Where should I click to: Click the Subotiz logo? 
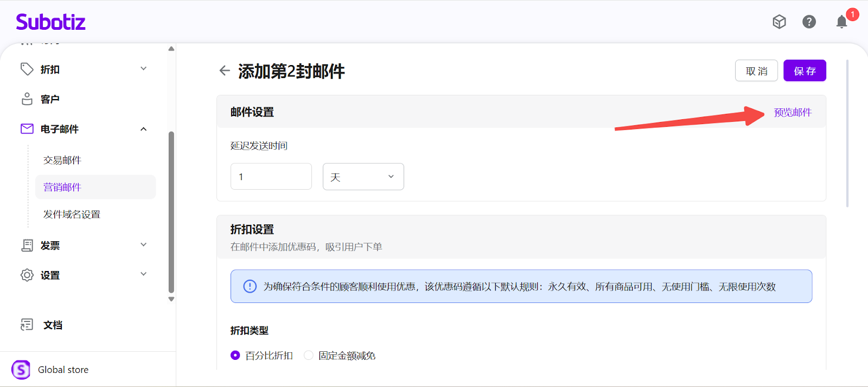[50, 22]
